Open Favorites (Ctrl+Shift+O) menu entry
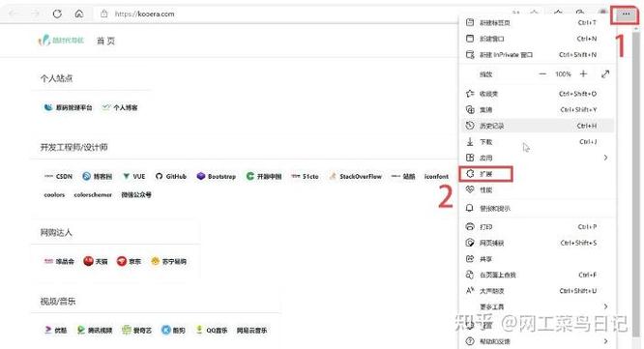The width and height of the screenshot is (644, 349). (537, 94)
